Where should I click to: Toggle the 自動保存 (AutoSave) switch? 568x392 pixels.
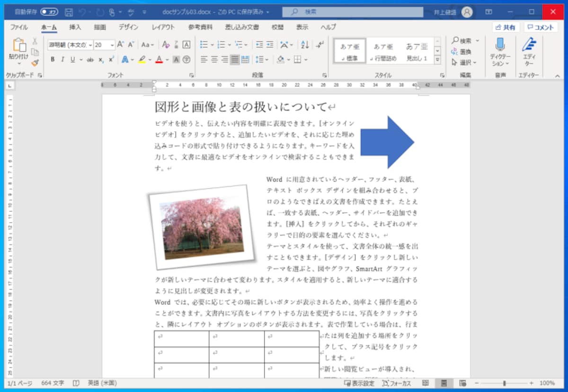(x=49, y=11)
